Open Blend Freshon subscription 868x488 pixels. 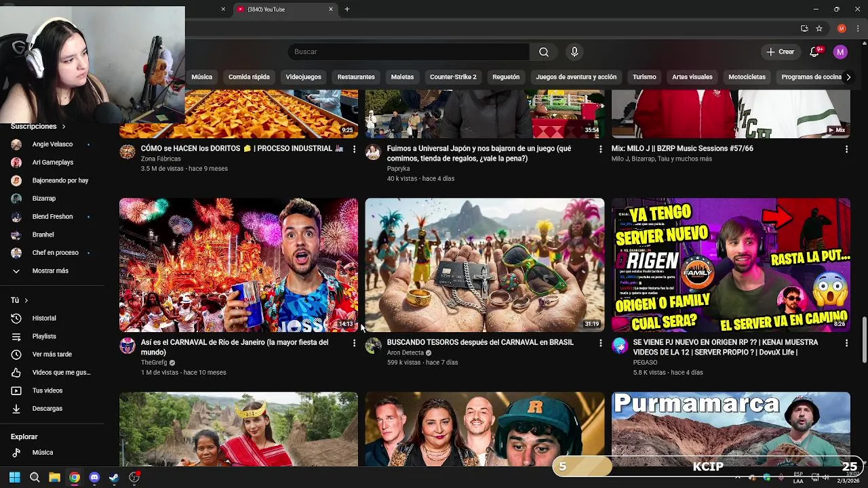(x=52, y=217)
